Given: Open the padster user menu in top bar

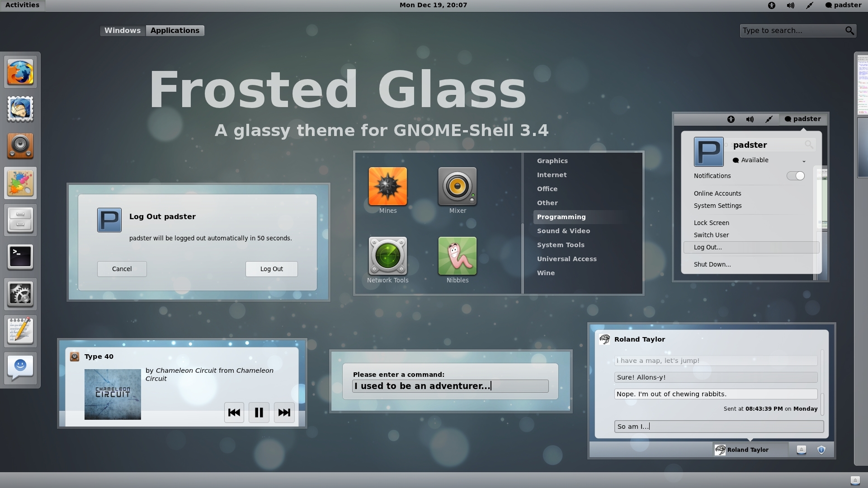Looking at the screenshot, I should point(843,5).
